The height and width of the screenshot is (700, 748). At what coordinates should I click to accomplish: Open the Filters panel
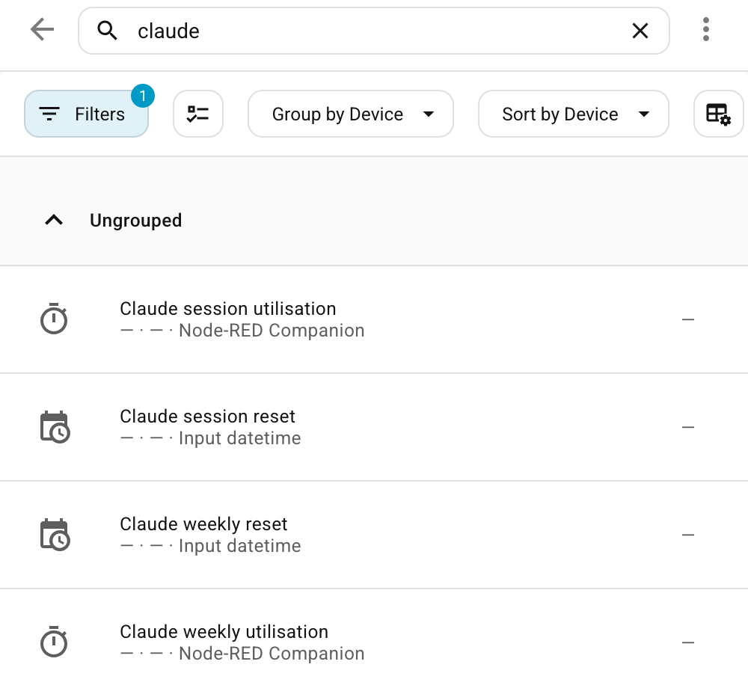pos(86,114)
